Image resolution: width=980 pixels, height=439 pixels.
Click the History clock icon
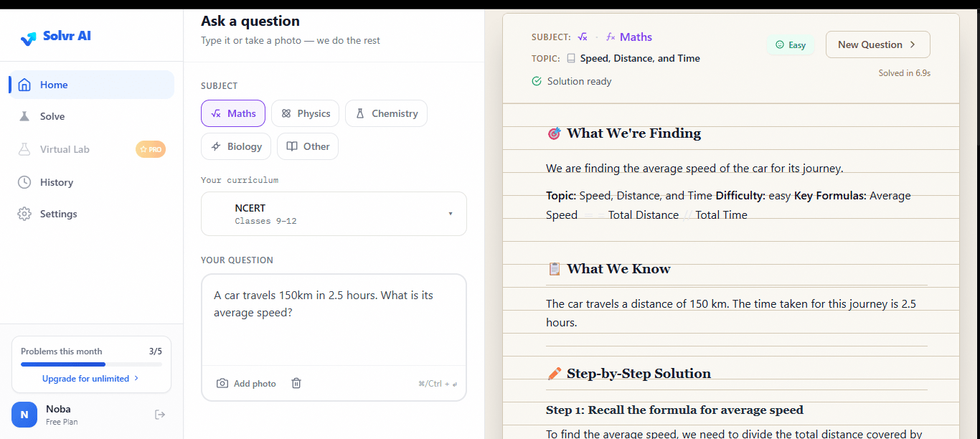(24, 182)
